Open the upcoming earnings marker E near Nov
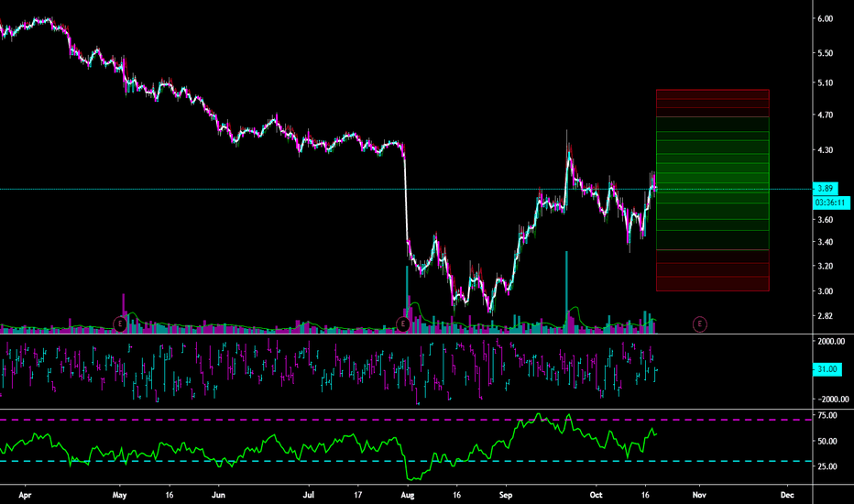 699,324
